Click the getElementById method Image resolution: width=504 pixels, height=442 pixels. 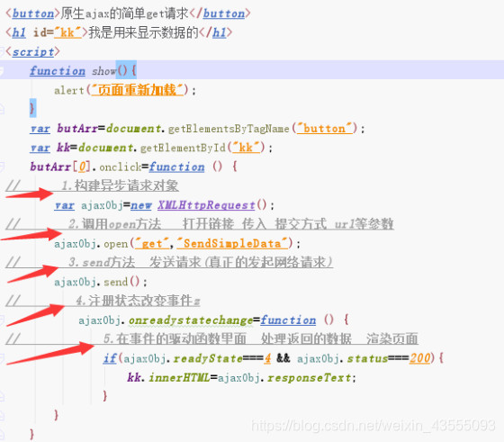tap(184, 148)
